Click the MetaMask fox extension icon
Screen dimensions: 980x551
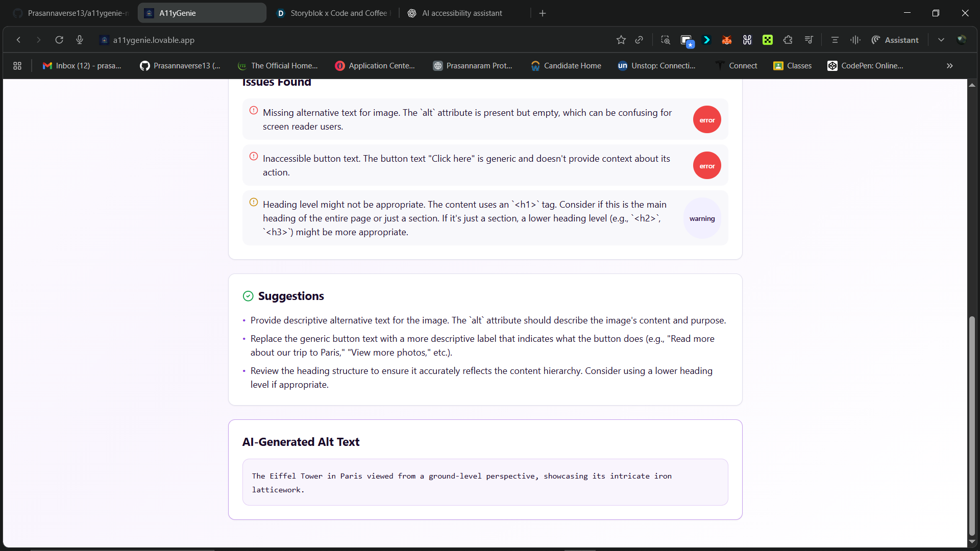(727, 40)
